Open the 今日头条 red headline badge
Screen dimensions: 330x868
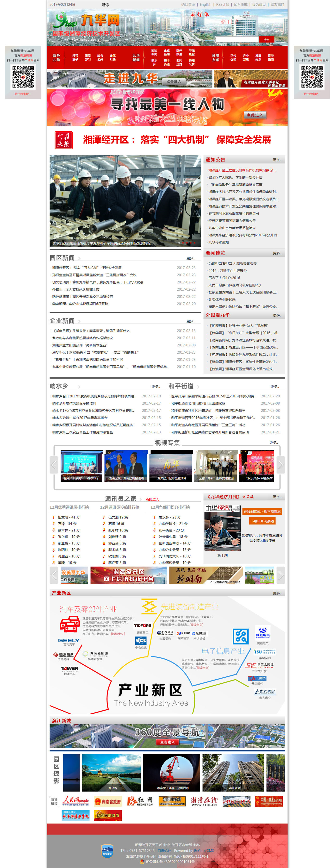coord(63,140)
